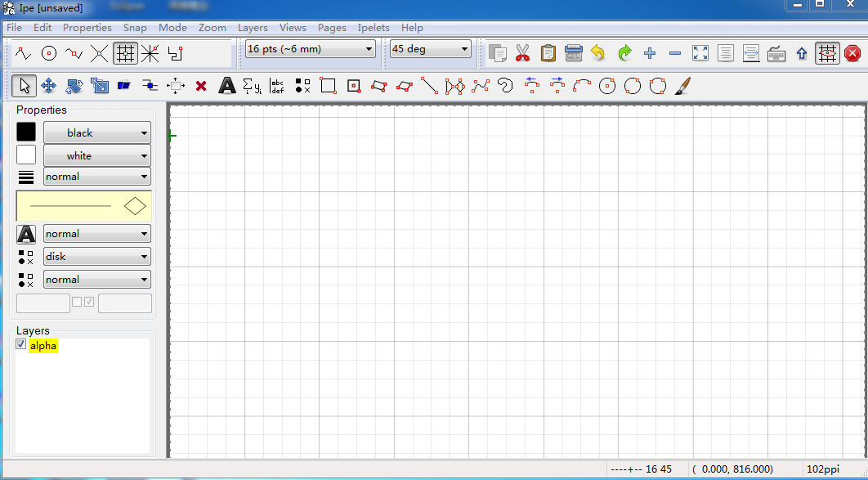Screen dimensions: 868x480
Task: Toggle angular snap mode
Action: (150, 53)
